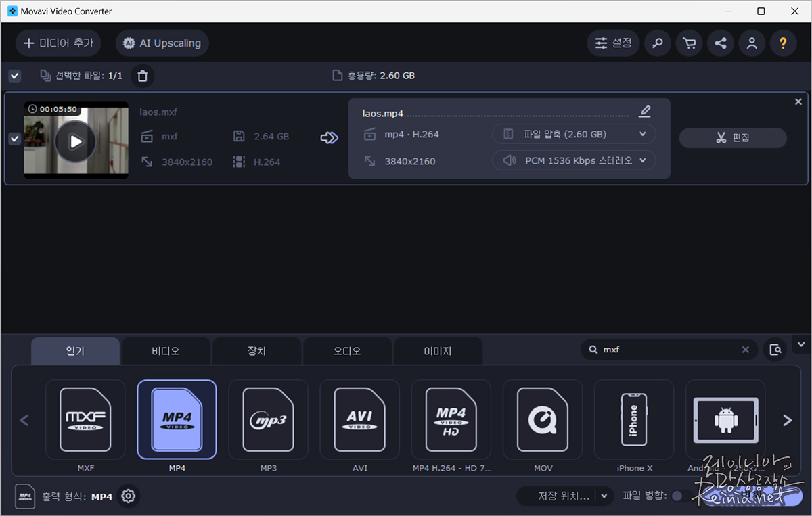The image size is (812, 516).
Task: Open the shopping cart icon
Action: pyautogui.click(x=689, y=43)
